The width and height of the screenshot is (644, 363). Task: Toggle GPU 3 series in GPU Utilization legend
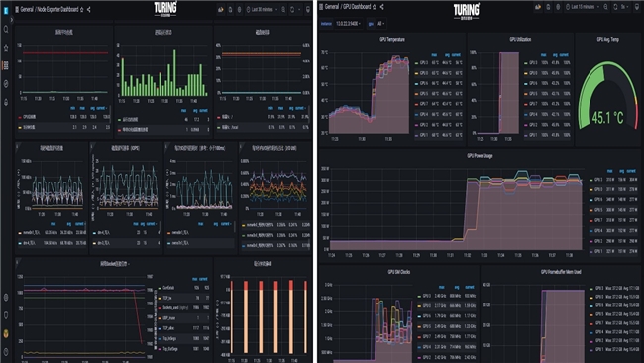(x=533, y=62)
